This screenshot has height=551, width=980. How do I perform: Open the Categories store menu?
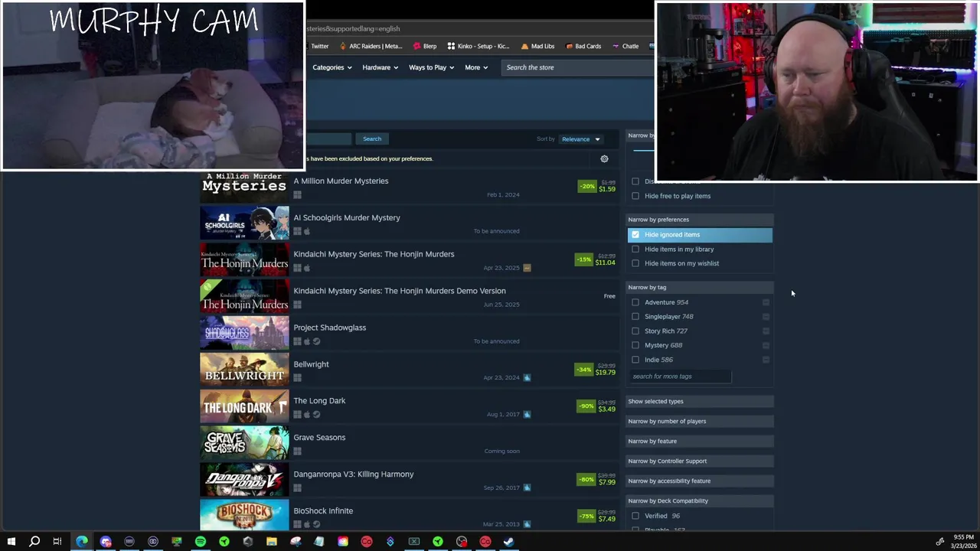tap(332, 67)
